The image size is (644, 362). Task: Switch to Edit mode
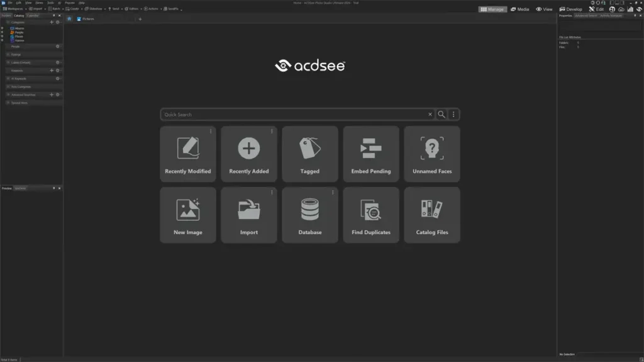pyautogui.click(x=596, y=9)
